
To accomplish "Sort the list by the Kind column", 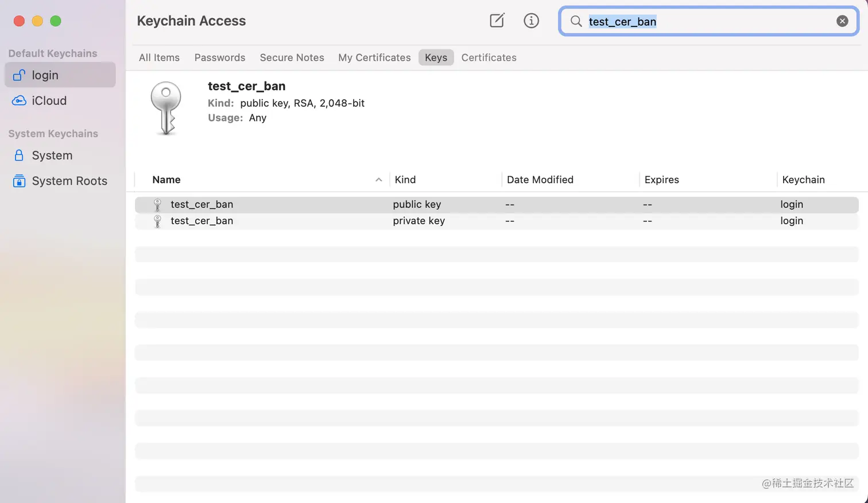I will tap(405, 180).
